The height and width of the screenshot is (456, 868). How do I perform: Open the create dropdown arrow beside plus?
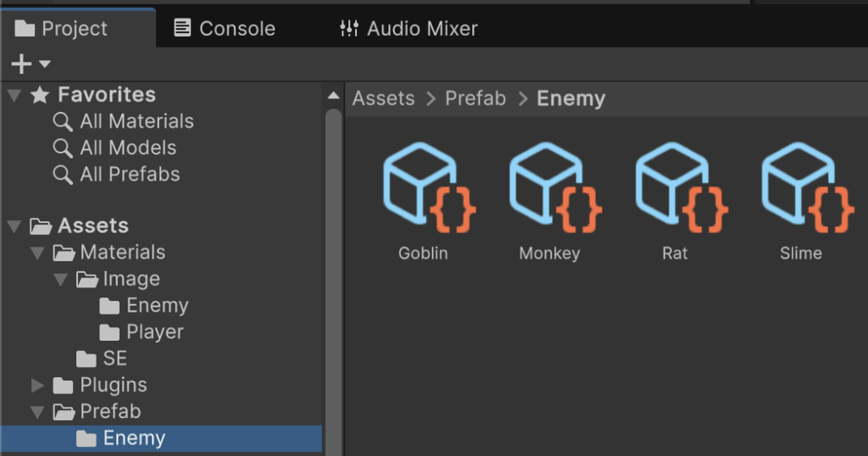tap(45, 64)
